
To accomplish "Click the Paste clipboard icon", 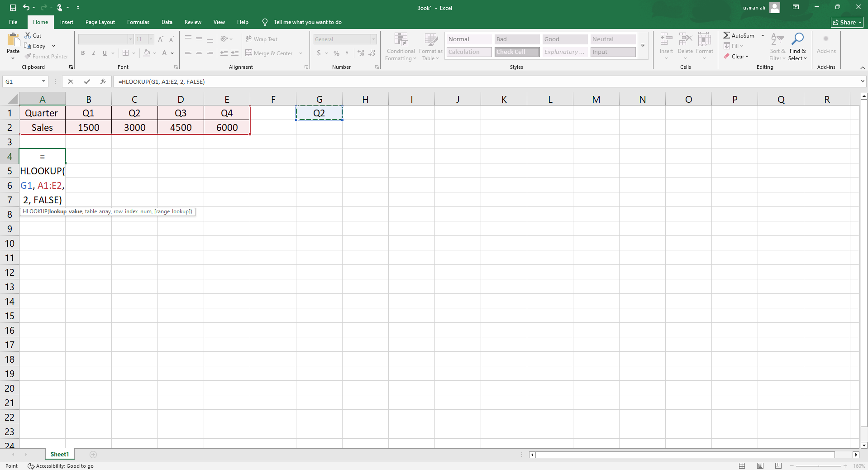I will [x=13, y=40].
